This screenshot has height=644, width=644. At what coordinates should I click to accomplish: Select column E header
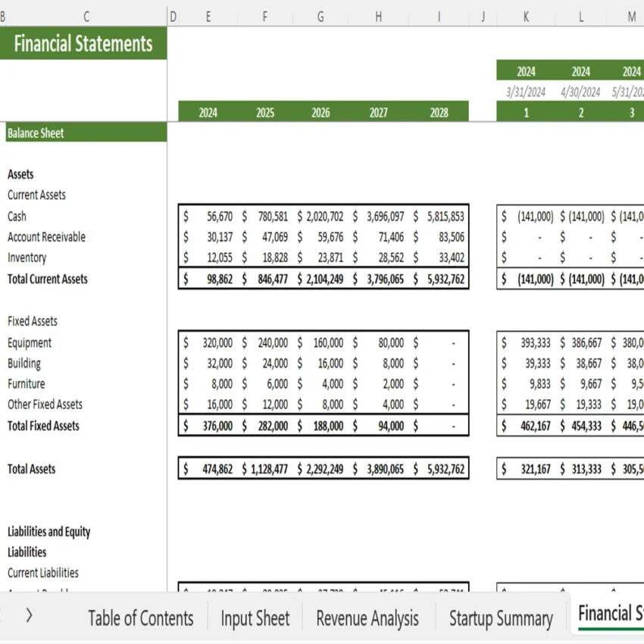pyautogui.click(x=208, y=15)
